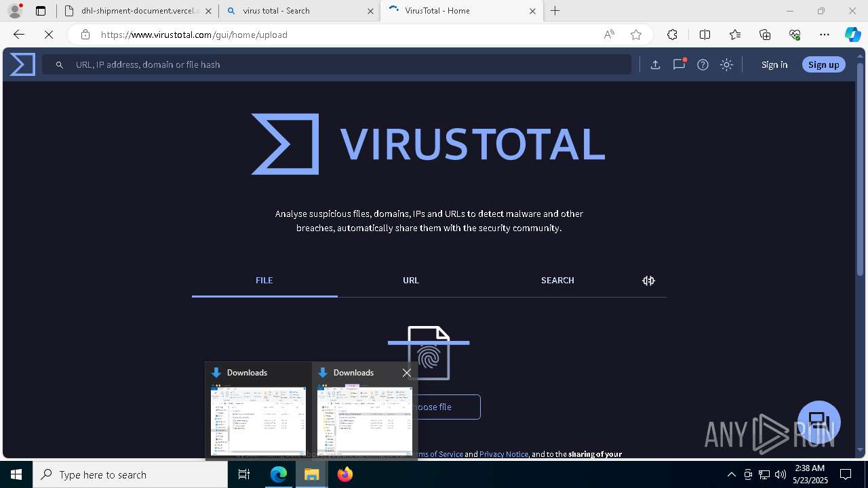Click the Edge taskbar icon

point(279,474)
